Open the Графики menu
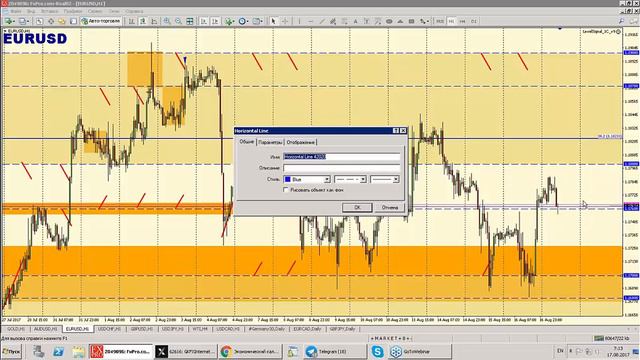 [73, 11]
